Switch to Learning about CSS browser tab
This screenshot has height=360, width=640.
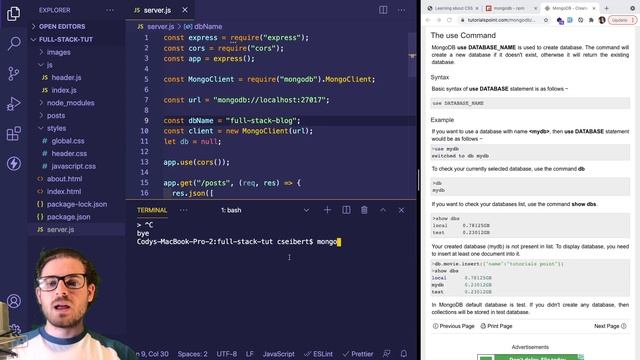tap(453, 8)
